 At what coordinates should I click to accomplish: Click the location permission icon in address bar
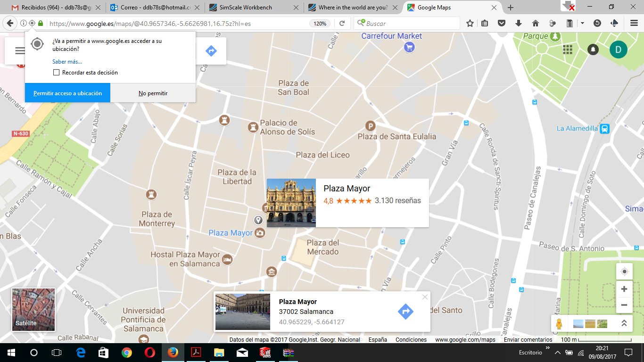tap(32, 23)
